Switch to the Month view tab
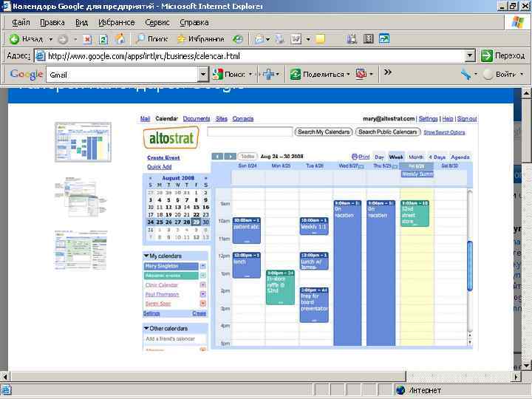This screenshot has height=399, width=532. pyautogui.click(x=416, y=157)
